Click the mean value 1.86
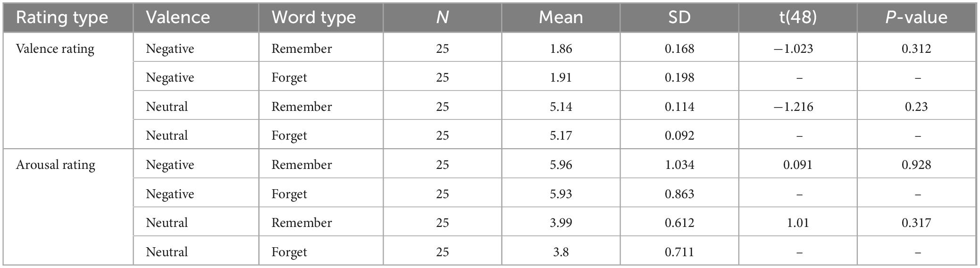The image size is (980, 268). click(x=561, y=49)
